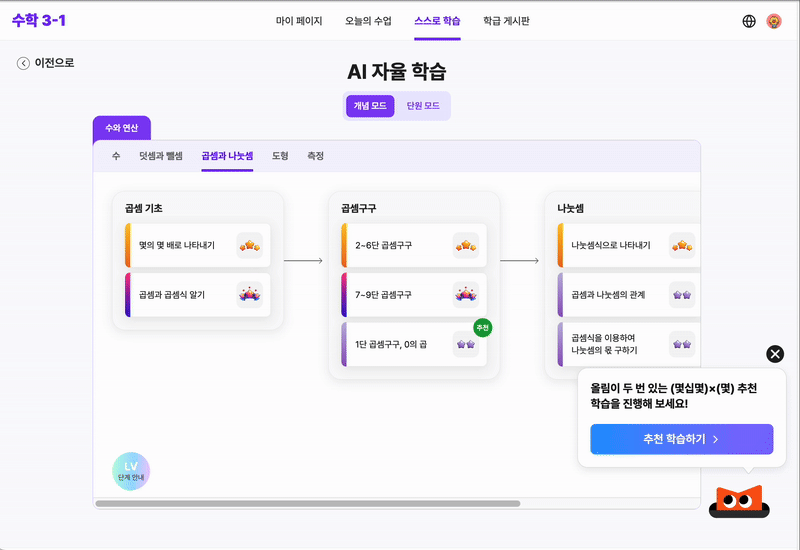The width and height of the screenshot is (800, 550).
Task: Open the 덧셈과 뺄셈 tab
Action: (x=161, y=157)
